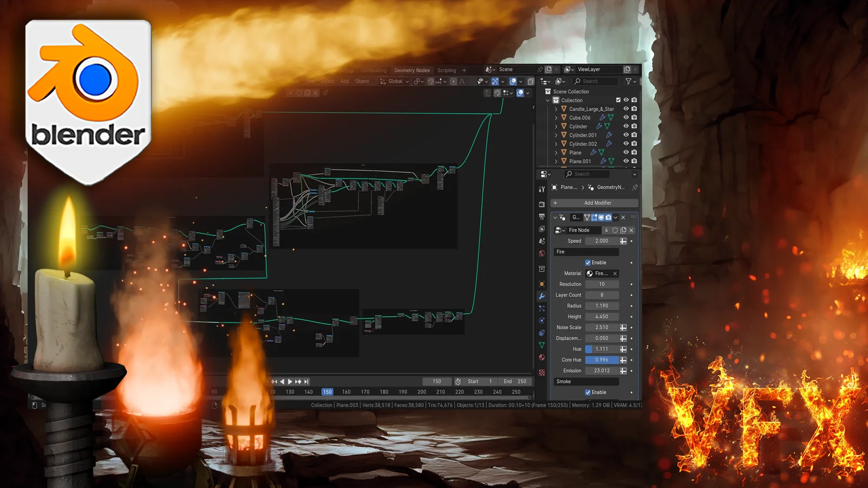Switch to the Scripting workspace tab
Screen dimensions: 868x488
click(446, 70)
